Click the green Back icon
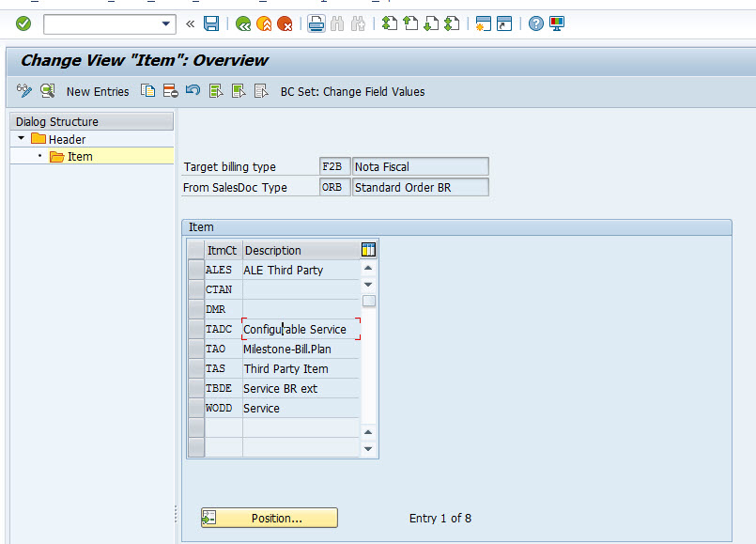 click(x=243, y=23)
